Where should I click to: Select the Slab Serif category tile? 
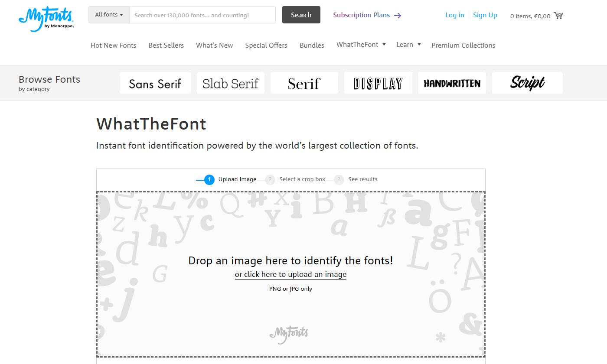click(230, 83)
